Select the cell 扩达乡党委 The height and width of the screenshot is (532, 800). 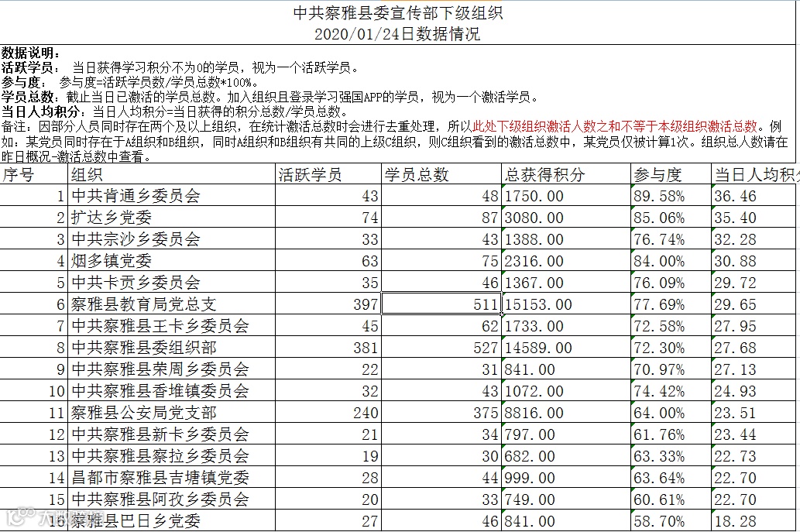click(171, 218)
